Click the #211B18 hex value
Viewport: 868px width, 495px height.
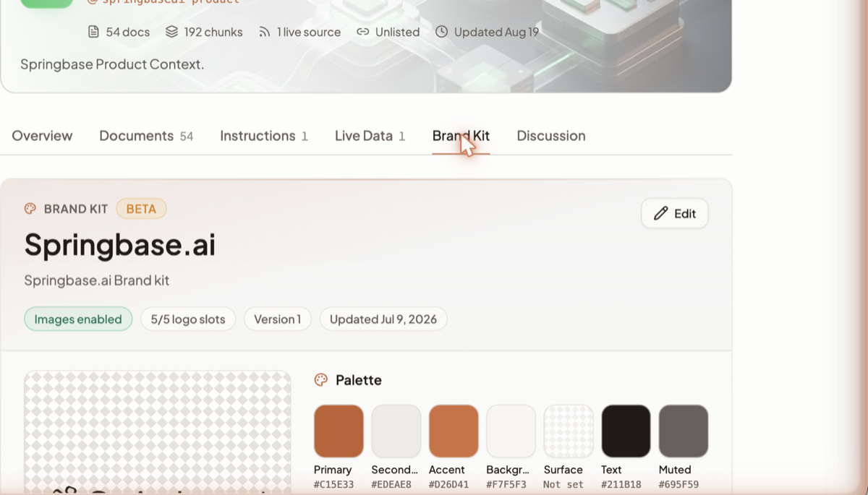[621, 485]
